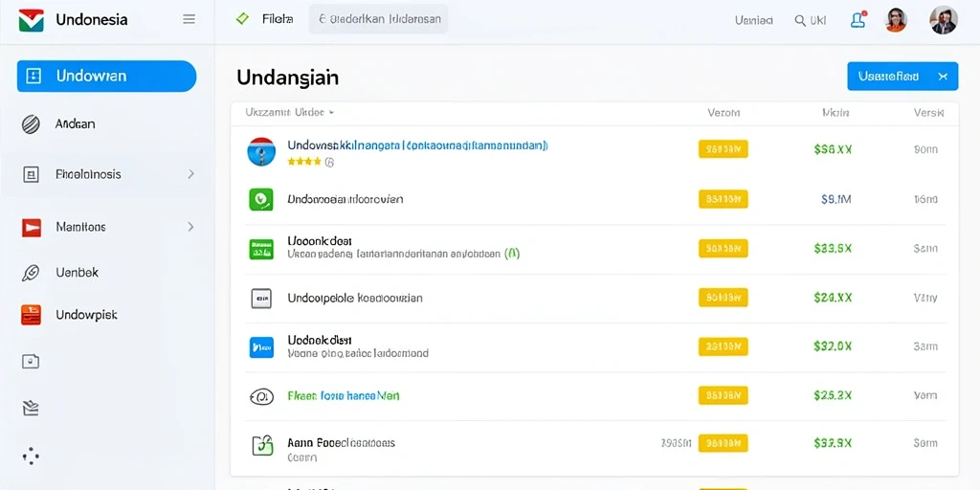Screen dimensions: 980x490
Task: Select the Undowran sidebar item
Action: (106, 77)
